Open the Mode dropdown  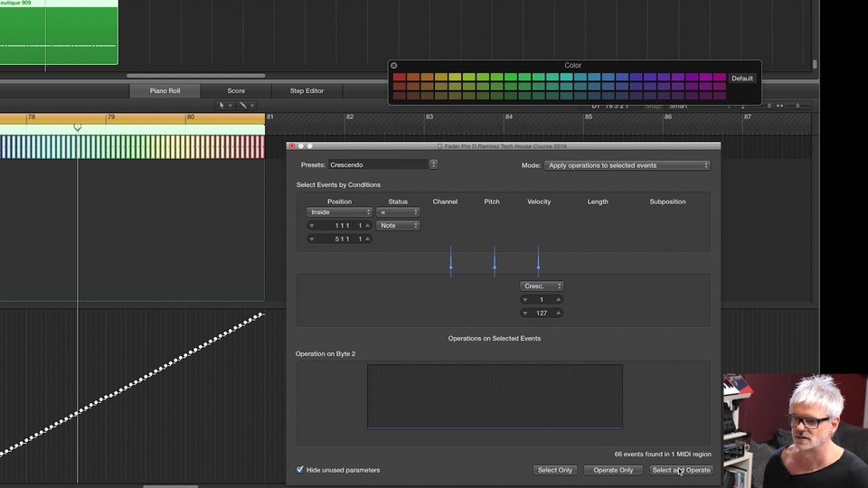click(627, 165)
